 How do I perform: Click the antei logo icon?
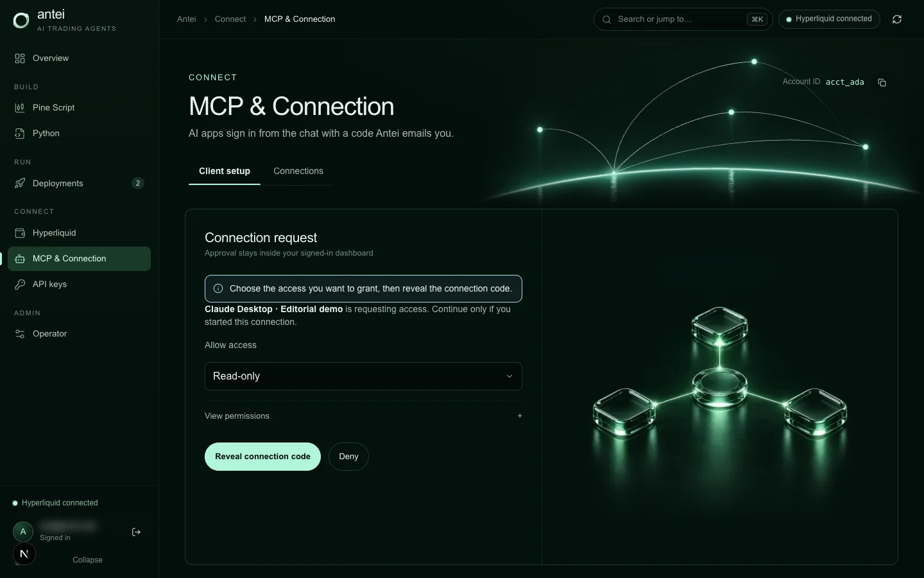pos(21,21)
